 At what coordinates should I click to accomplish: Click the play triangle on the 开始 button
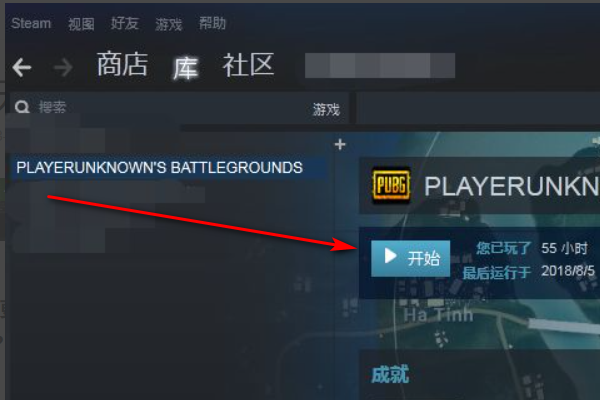click(390, 256)
